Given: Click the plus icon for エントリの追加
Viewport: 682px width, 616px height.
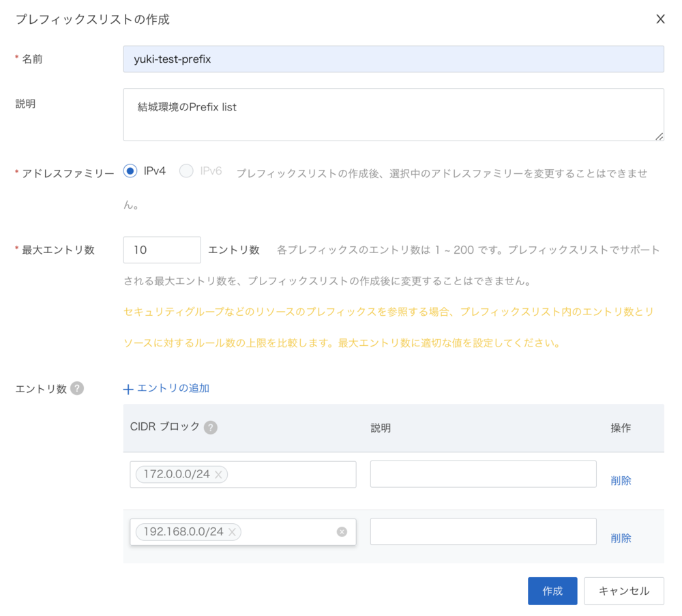Looking at the screenshot, I should [128, 389].
